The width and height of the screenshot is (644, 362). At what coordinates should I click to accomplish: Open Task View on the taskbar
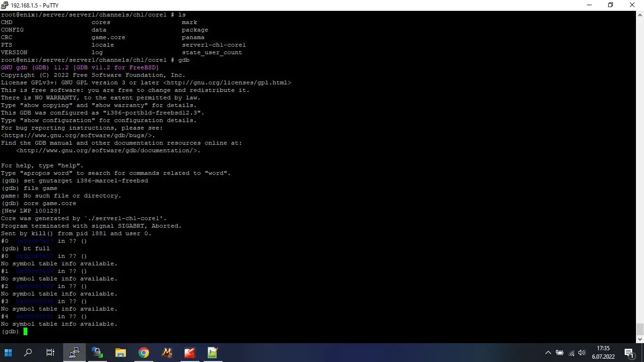pyautogui.click(x=50, y=353)
